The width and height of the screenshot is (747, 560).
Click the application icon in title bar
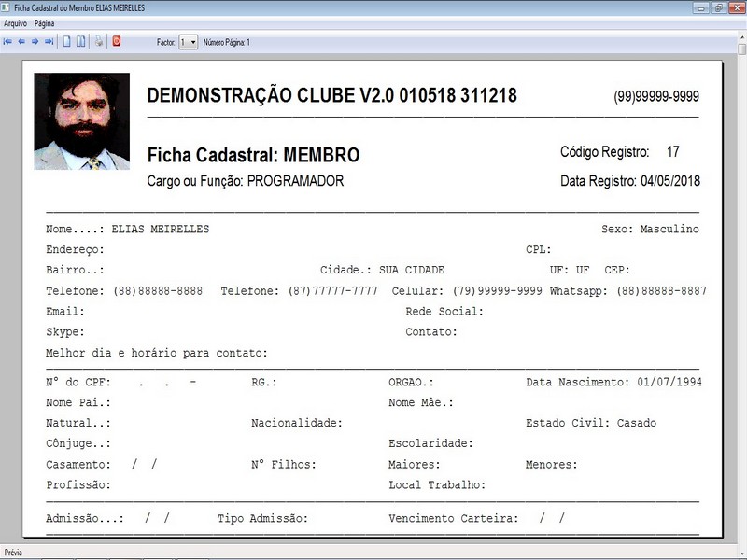(7, 7)
